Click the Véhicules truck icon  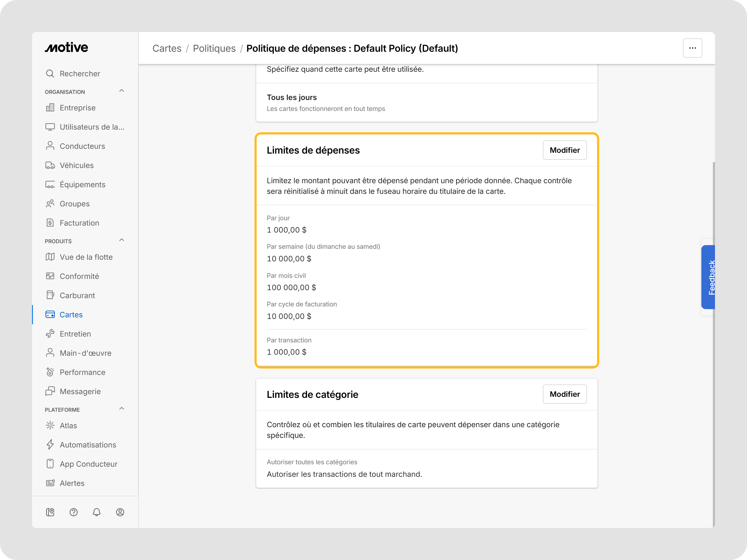(50, 165)
